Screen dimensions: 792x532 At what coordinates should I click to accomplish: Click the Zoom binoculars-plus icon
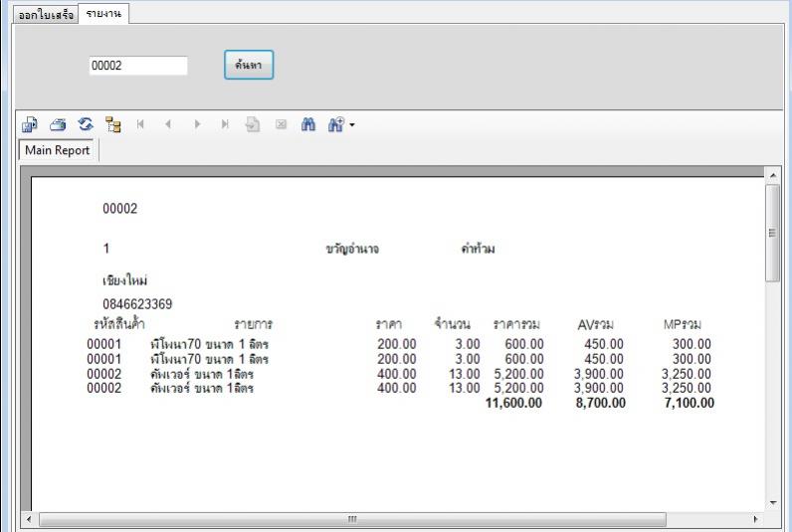[336, 124]
